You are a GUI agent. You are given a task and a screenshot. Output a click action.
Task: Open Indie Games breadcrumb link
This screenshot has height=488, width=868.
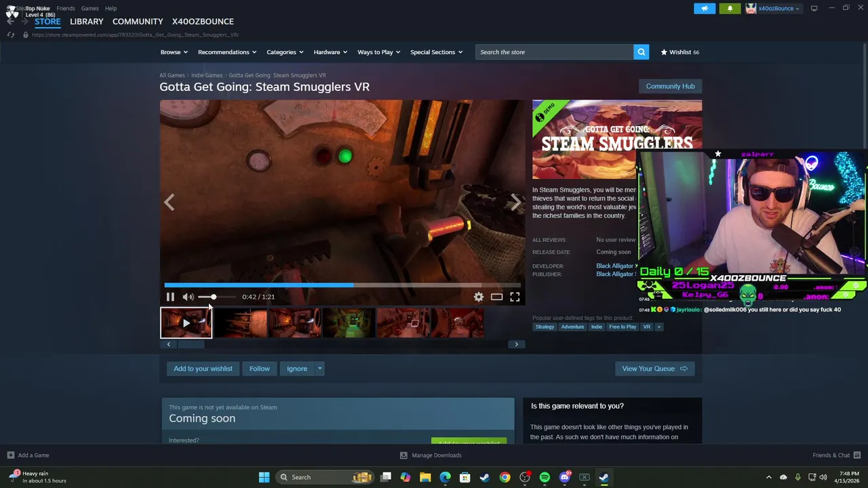[x=207, y=75]
